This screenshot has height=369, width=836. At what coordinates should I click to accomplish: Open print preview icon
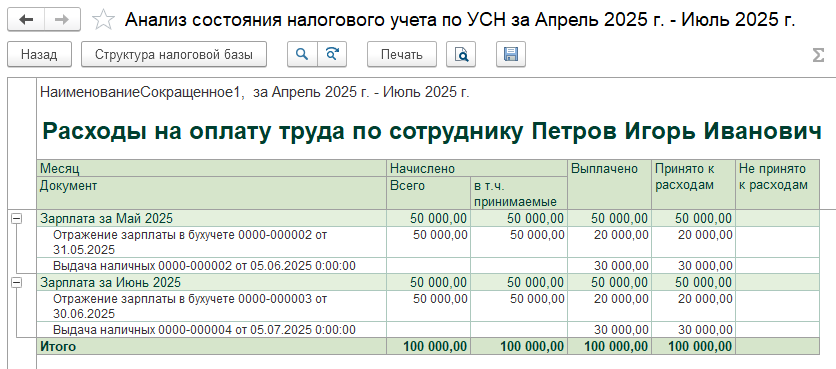coord(461,54)
